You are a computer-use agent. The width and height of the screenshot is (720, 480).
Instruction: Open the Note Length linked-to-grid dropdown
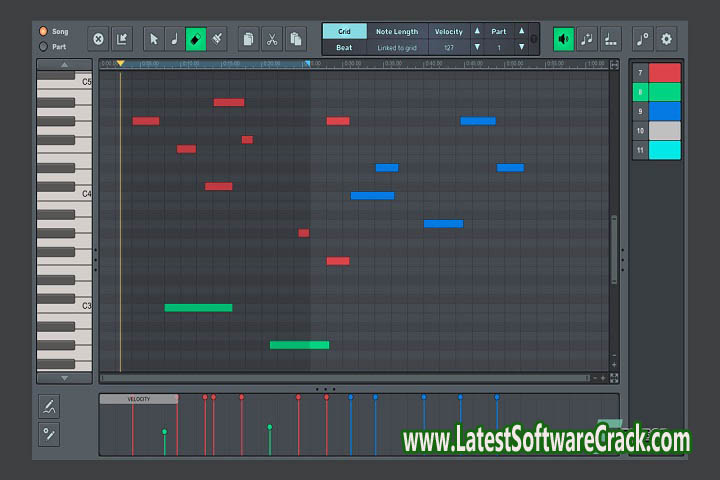[397, 47]
